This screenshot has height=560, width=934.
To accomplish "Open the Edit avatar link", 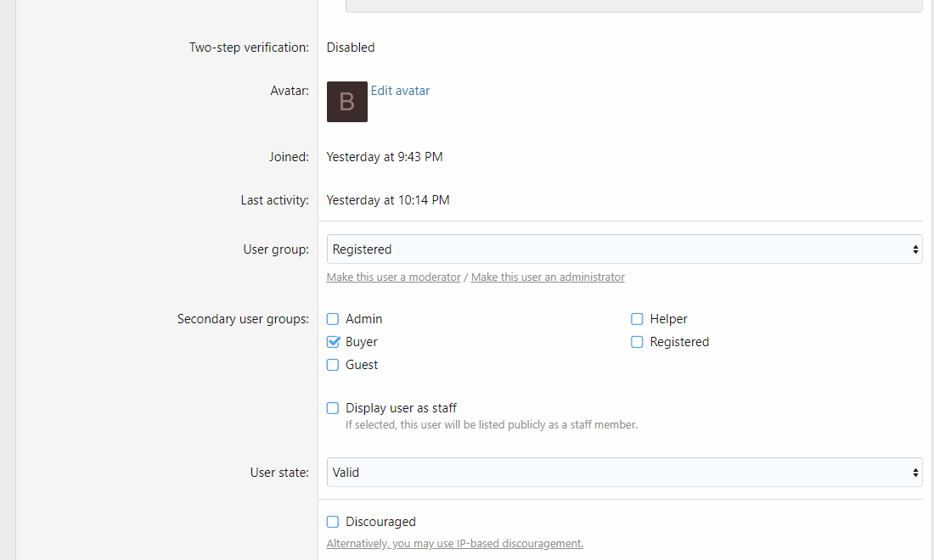I will click(x=400, y=91).
